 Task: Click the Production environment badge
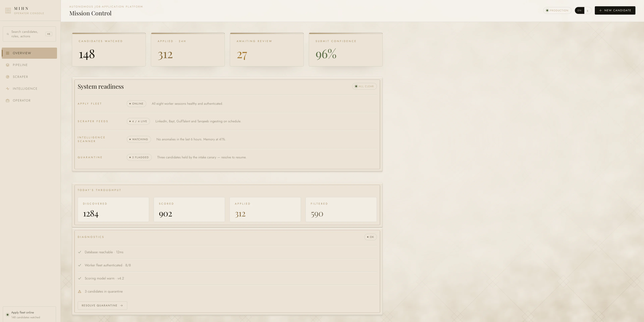pyautogui.click(x=557, y=11)
